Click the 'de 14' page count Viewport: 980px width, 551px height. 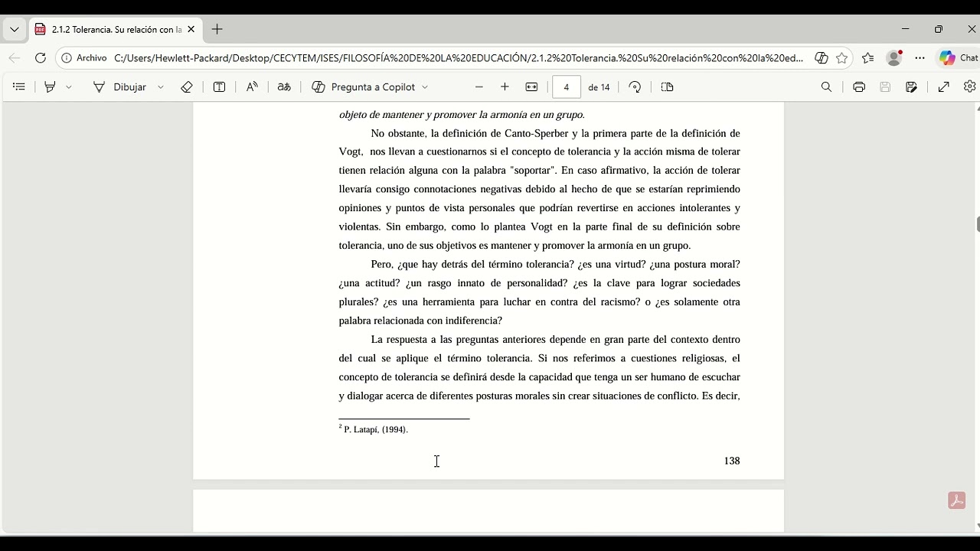pos(599,87)
